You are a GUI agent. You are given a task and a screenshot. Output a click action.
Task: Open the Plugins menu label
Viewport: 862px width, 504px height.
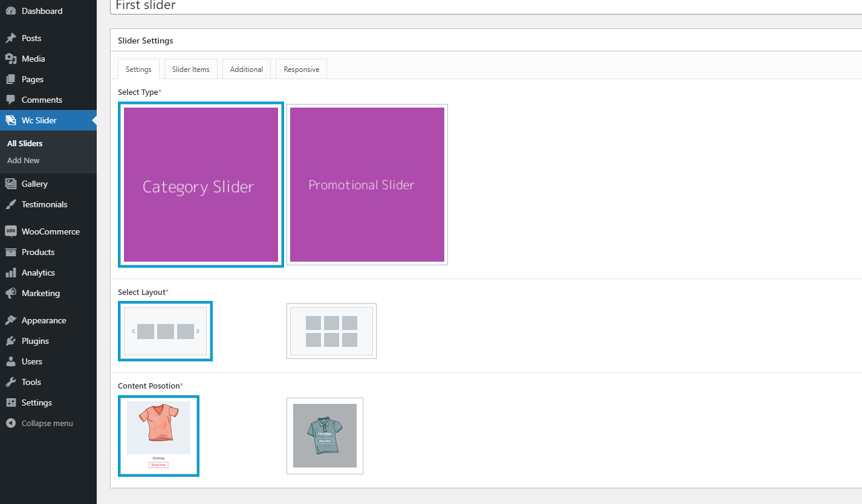coord(35,341)
